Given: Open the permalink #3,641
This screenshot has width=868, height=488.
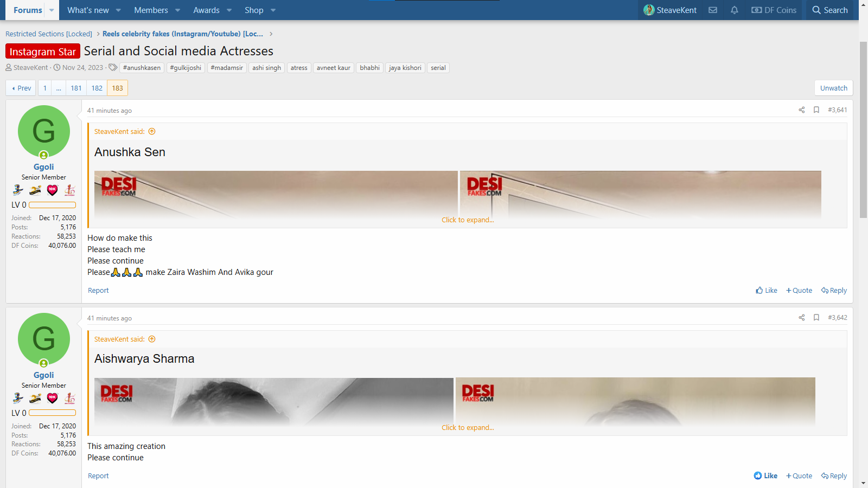Looking at the screenshot, I should [x=838, y=110].
